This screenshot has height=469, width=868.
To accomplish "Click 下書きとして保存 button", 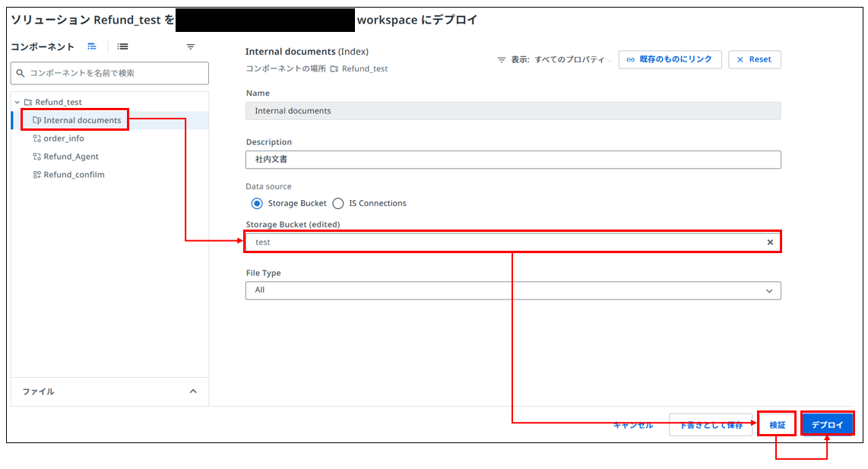I will click(x=711, y=425).
